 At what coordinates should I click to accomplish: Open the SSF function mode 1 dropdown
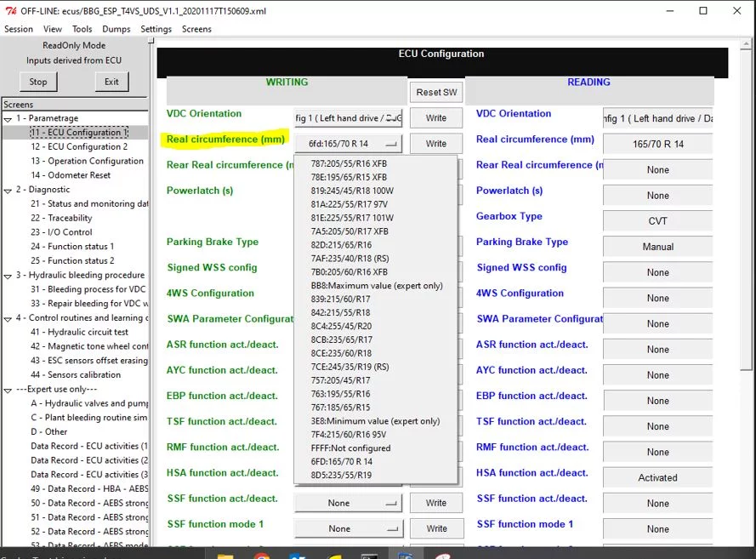pos(348,528)
